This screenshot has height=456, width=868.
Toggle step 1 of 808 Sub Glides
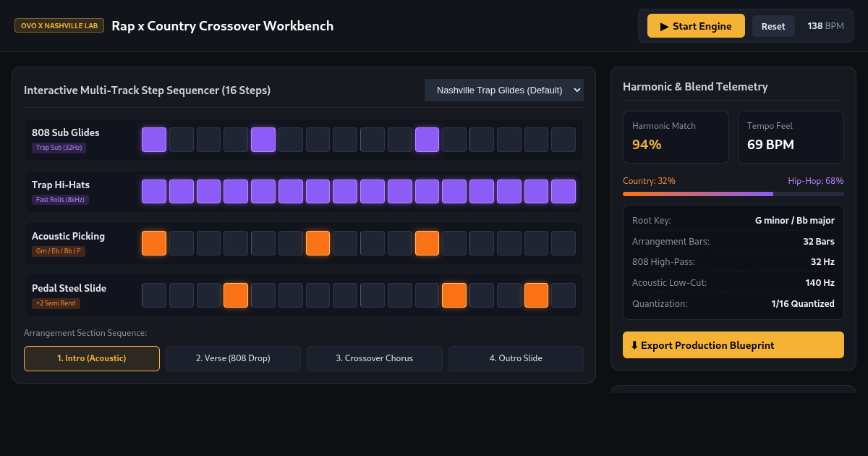click(x=154, y=140)
